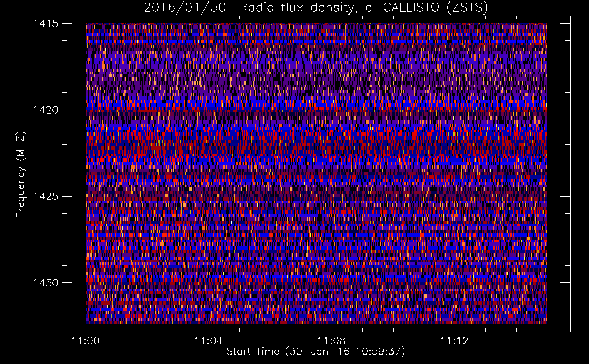The height and width of the screenshot is (364, 589).
Task: Click the 11:04 time axis label
Action: 208,341
